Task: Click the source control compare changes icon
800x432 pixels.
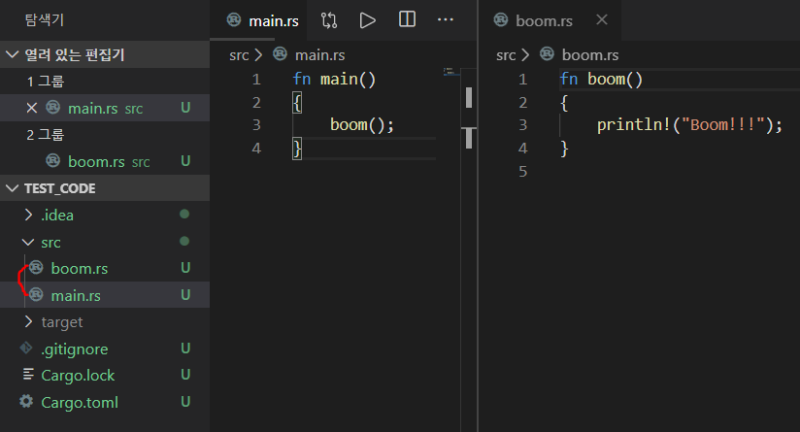Action: coord(329,20)
